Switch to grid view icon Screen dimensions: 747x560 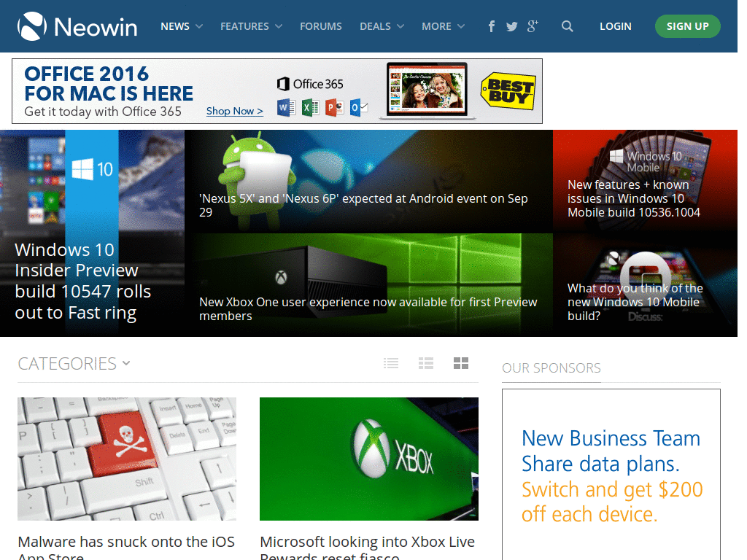pyautogui.click(x=461, y=363)
